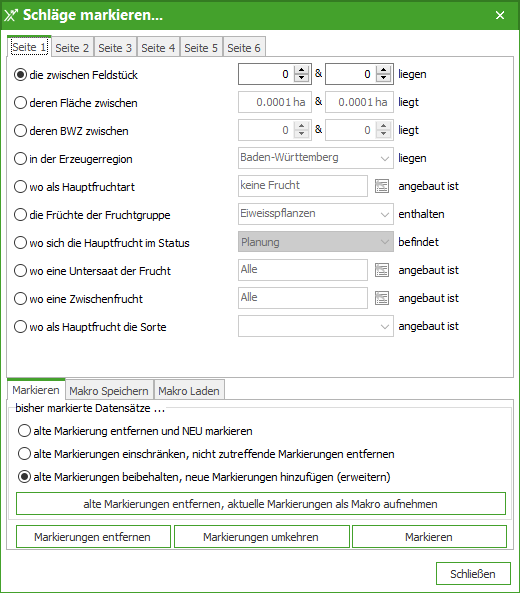Choose 'wo sich die Hauptfrucht im Status'
The height and width of the screenshot is (593, 520).
(101, 242)
